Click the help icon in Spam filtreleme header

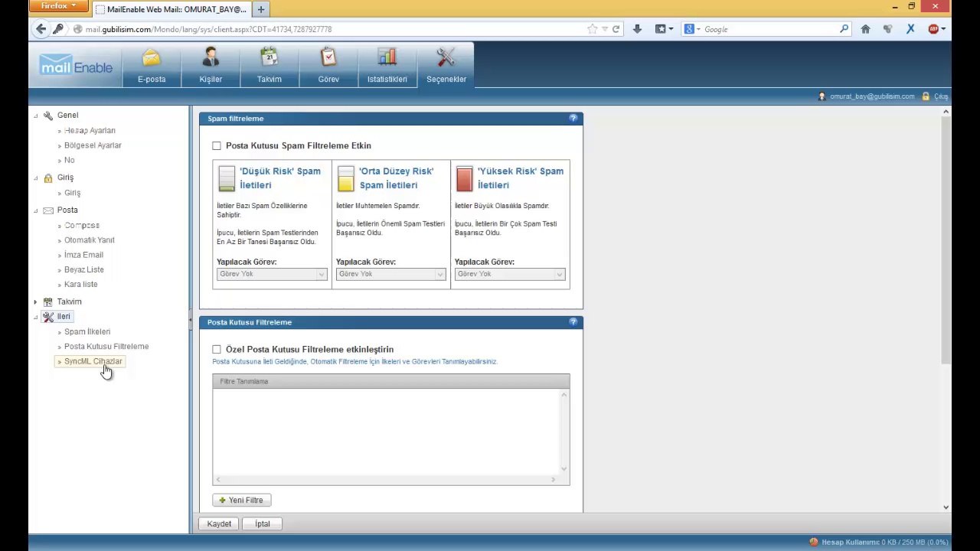pos(573,118)
